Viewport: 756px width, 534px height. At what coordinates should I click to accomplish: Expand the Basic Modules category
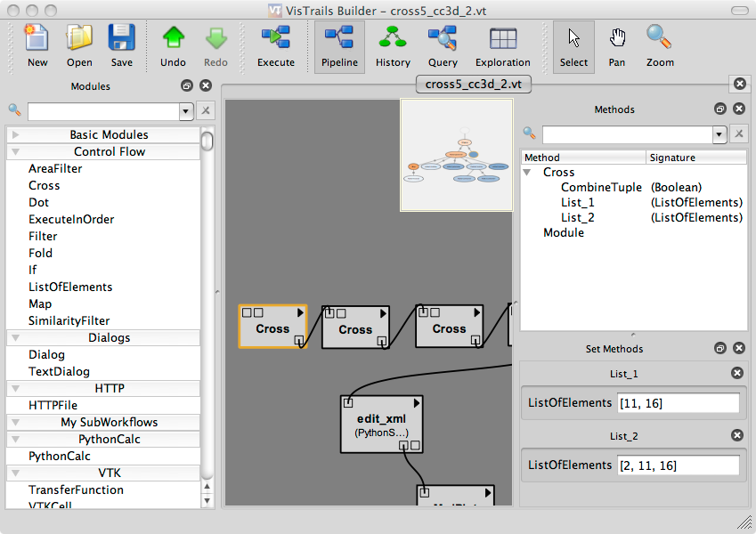16,135
